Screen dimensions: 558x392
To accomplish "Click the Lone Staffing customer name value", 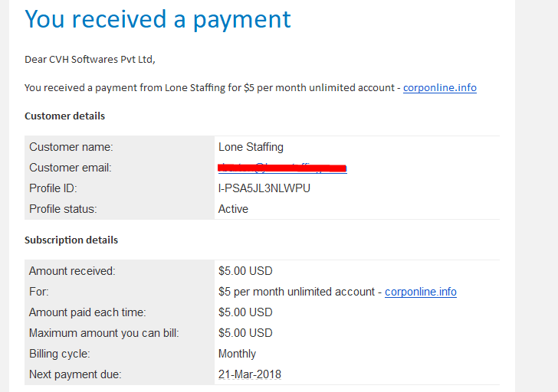I will coord(251,147).
